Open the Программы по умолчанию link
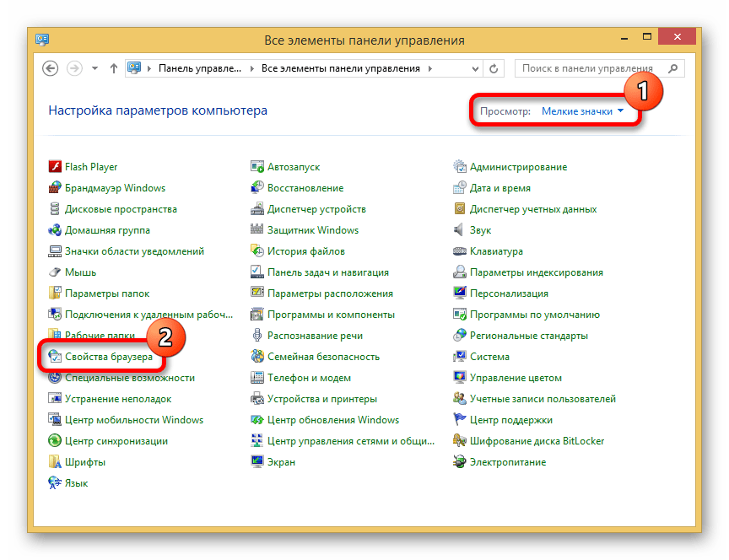 coord(535,315)
